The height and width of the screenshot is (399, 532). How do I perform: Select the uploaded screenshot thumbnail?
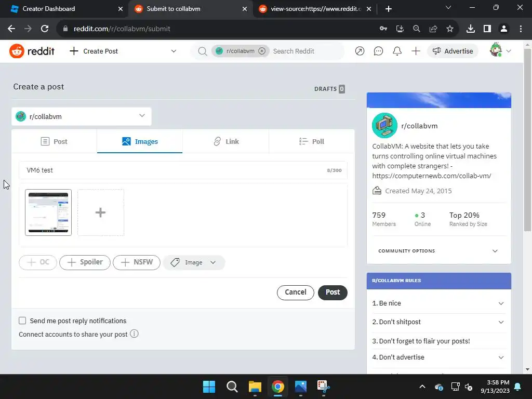[48, 212]
